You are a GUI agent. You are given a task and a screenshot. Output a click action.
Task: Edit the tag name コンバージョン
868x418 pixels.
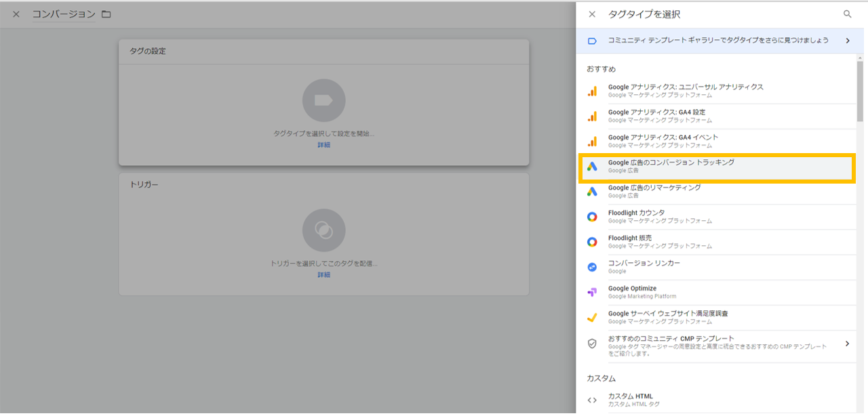pyautogui.click(x=64, y=14)
